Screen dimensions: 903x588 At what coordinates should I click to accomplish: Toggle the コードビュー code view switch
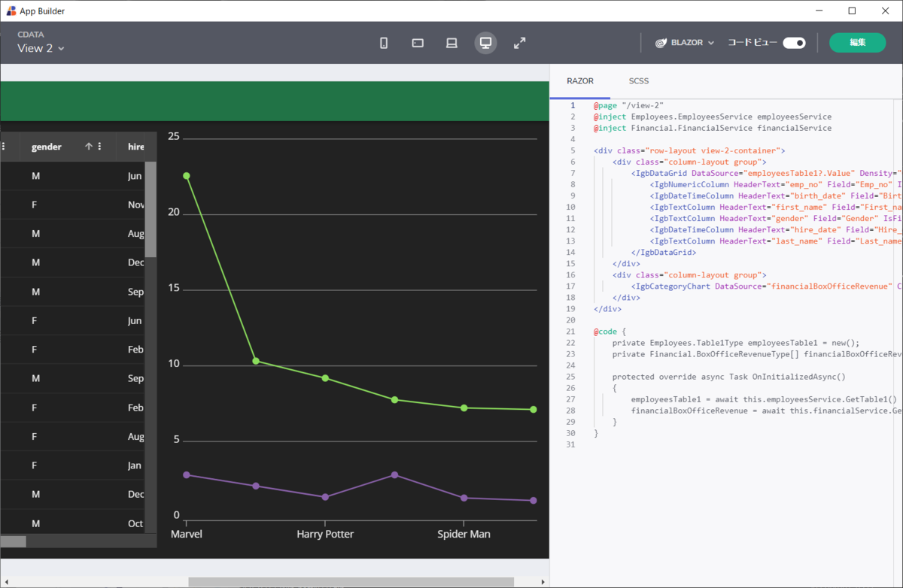(794, 43)
